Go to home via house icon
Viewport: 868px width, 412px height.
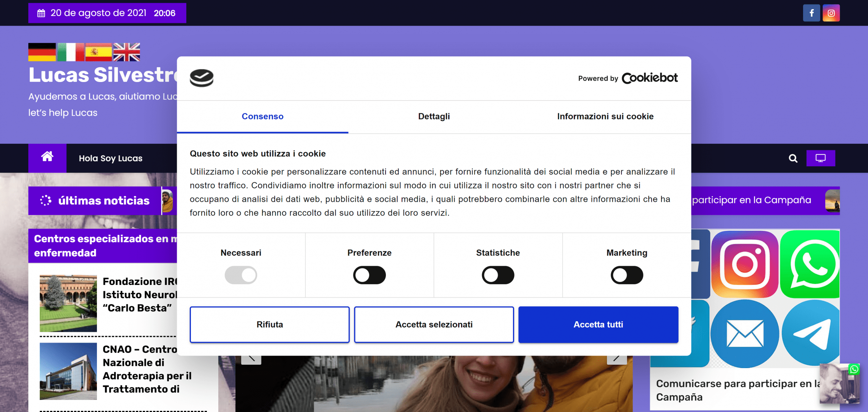point(47,158)
